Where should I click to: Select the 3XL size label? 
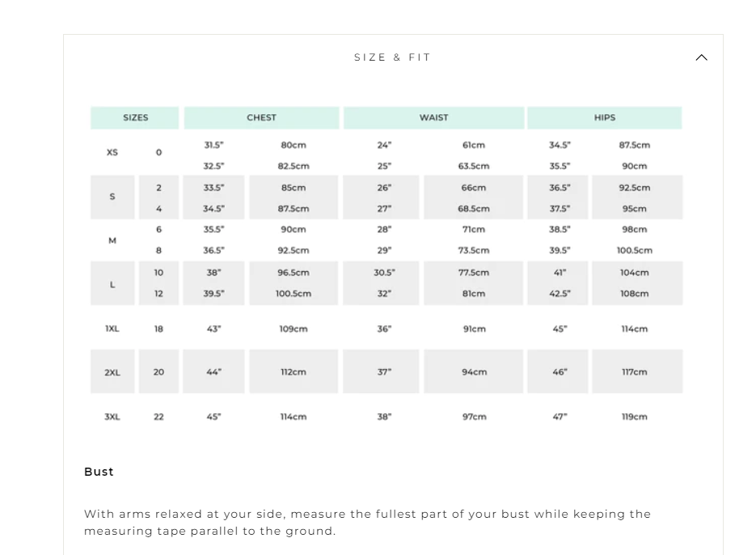[x=112, y=417]
